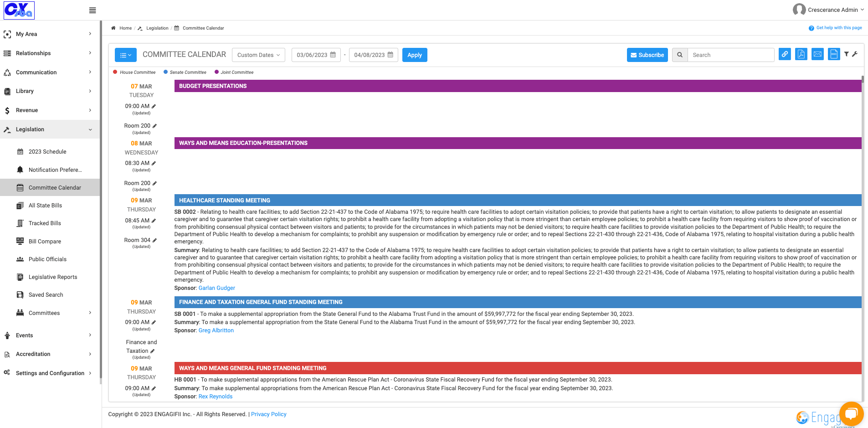
Task: Select Committee Calendar sidebar item
Action: (50, 188)
